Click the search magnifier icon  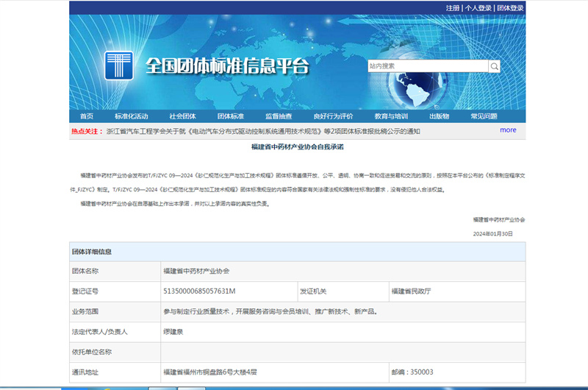[494, 66]
